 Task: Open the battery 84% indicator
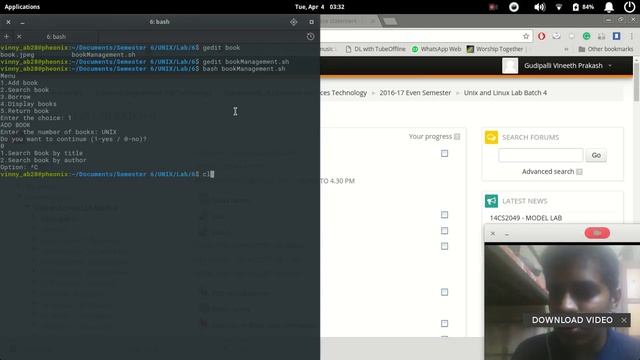point(583,7)
